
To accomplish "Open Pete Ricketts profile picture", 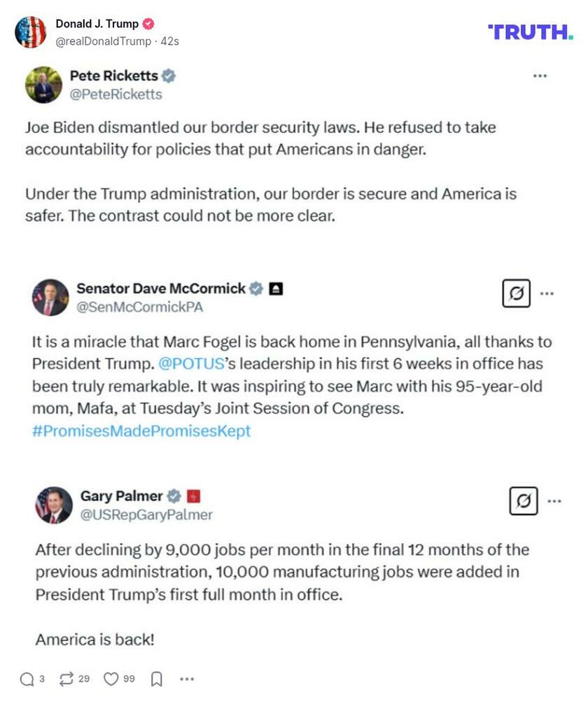I will click(43, 85).
